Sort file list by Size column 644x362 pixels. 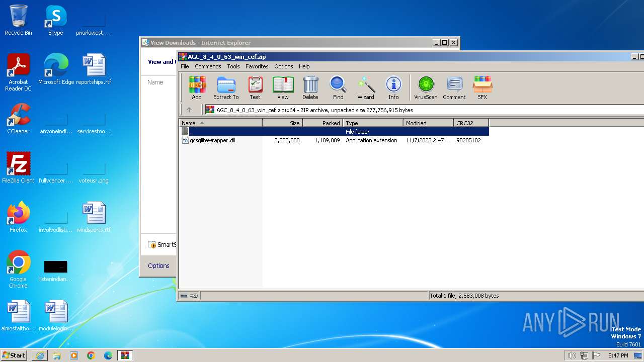(x=283, y=123)
